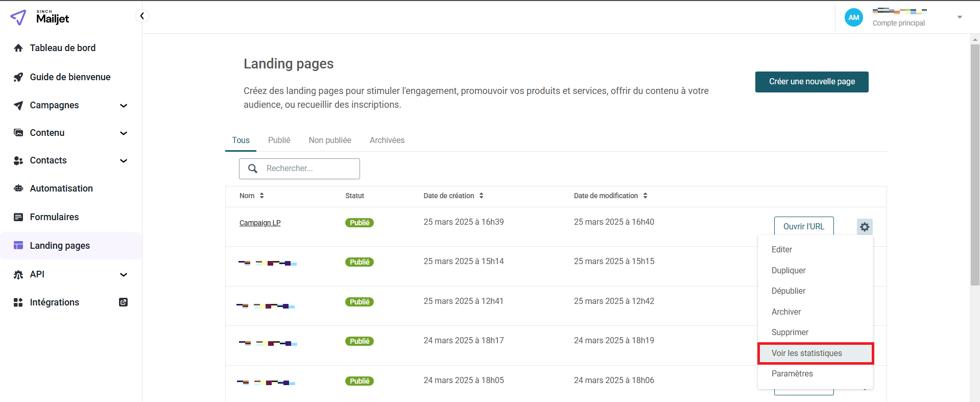Select Voir les statistiques menu entry

click(816, 353)
